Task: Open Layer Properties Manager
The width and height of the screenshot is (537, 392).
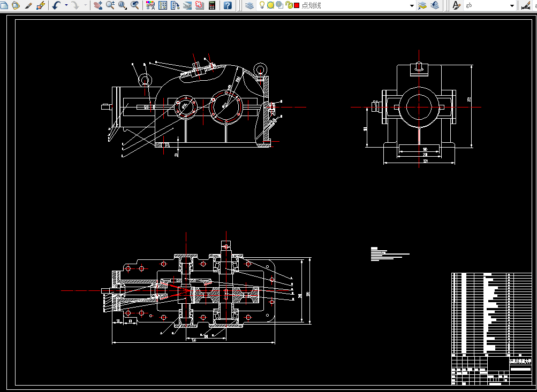Action: click(249, 5)
